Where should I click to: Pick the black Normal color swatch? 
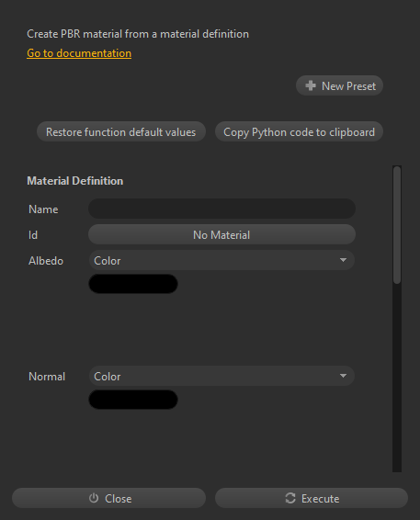click(x=133, y=400)
